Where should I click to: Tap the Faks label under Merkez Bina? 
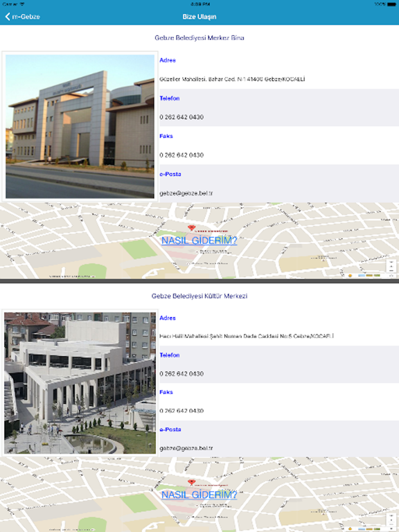pos(166,136)
